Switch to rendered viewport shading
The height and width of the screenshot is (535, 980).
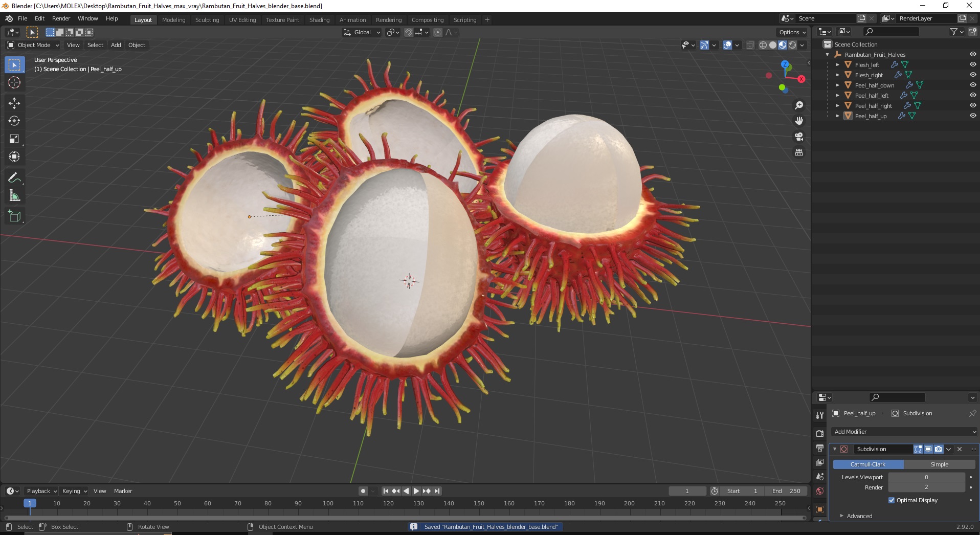tap(792, 45)
